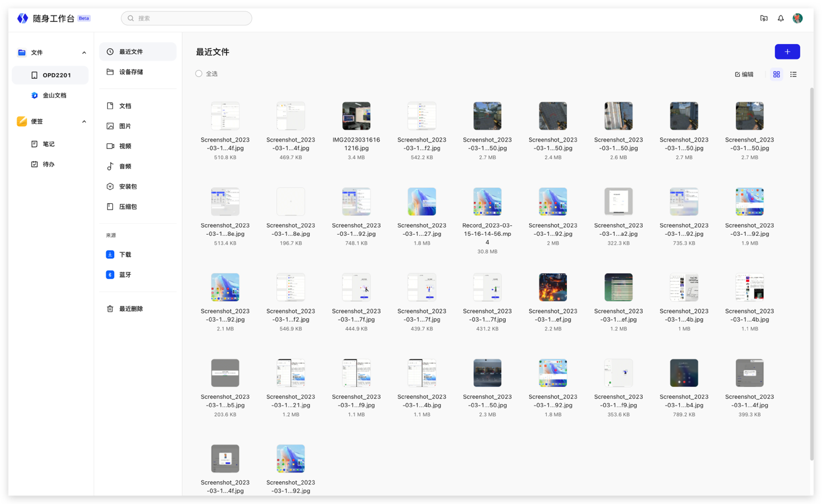Open recently deleted trash
The image size is (822, 504).
[x=131, y=309]
